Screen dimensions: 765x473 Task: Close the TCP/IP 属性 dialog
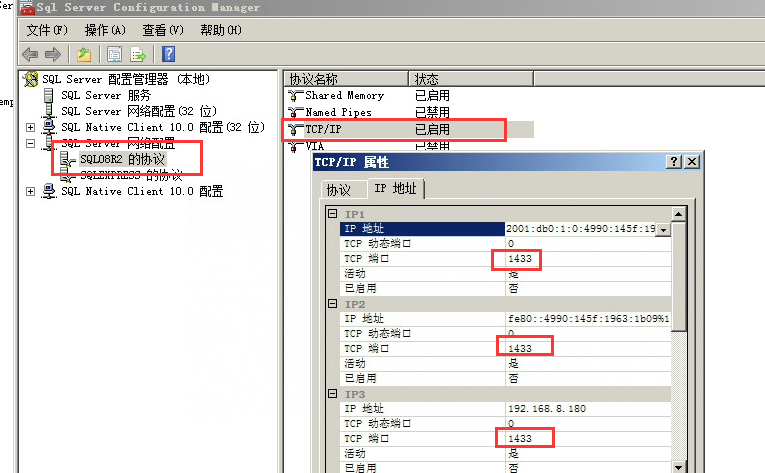pyautogui.click(x=692, y=162)
